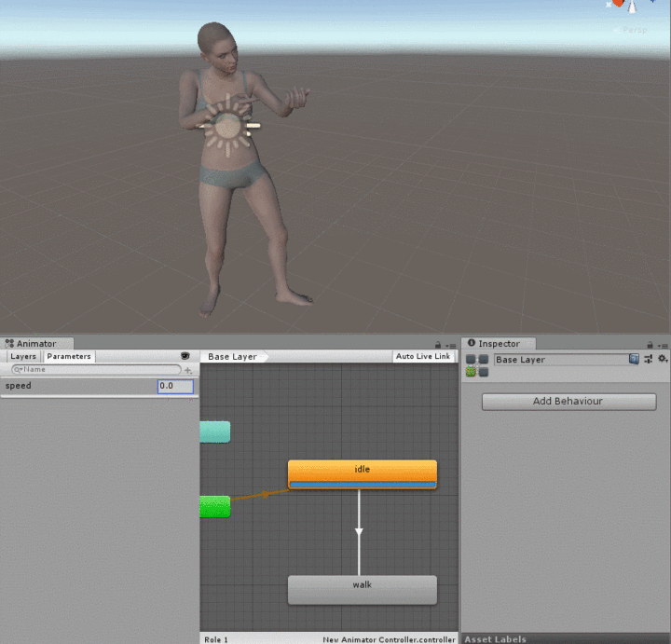
Task: Click the Inspector preset sliders icon
Action: coord(649,359)
